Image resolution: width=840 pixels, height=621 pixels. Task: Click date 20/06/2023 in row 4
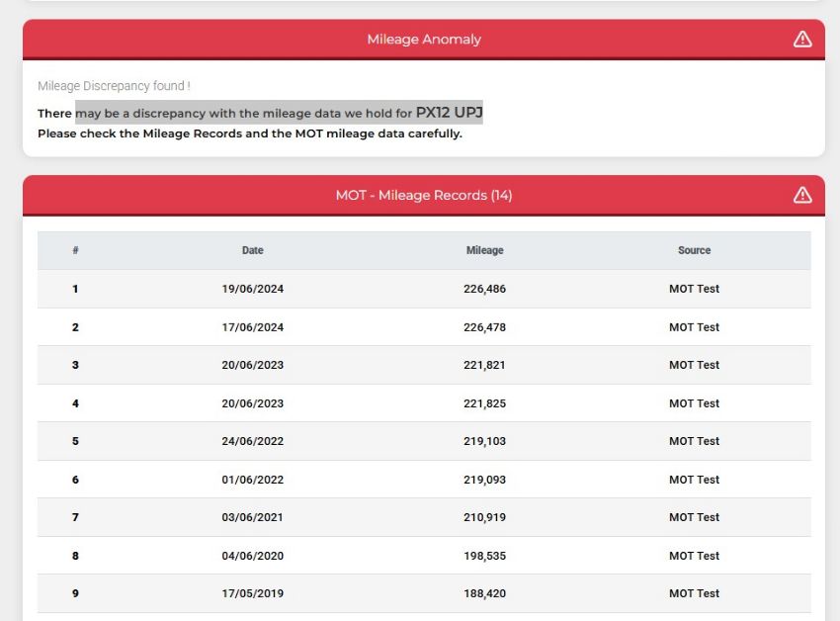click(252, 403)
